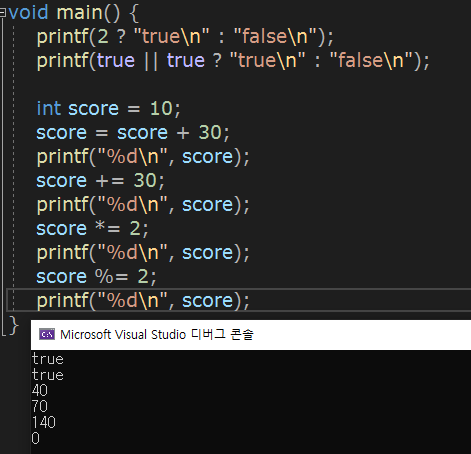Click the debug console window icon
This screenshot has width=471, height=454.
[x=47, y=334]
